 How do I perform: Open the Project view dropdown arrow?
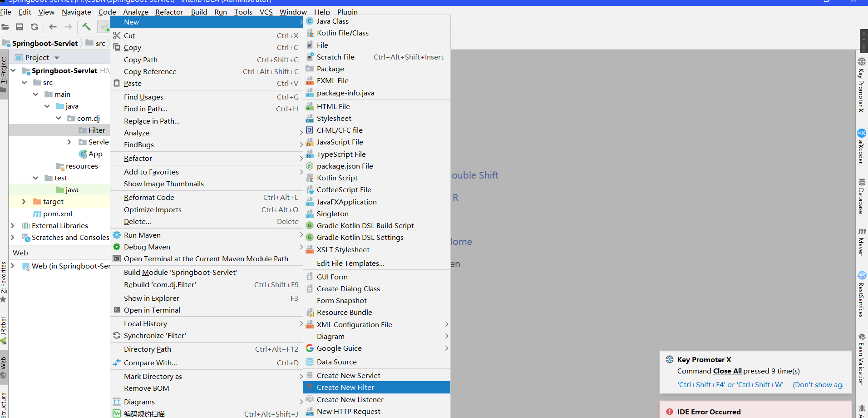coord(57,58)
